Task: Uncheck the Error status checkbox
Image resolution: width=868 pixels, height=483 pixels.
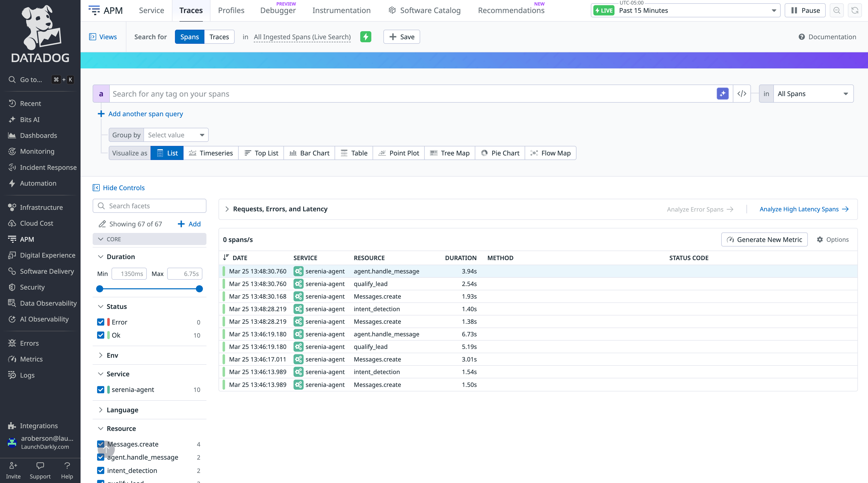Action: coord(100,322)
